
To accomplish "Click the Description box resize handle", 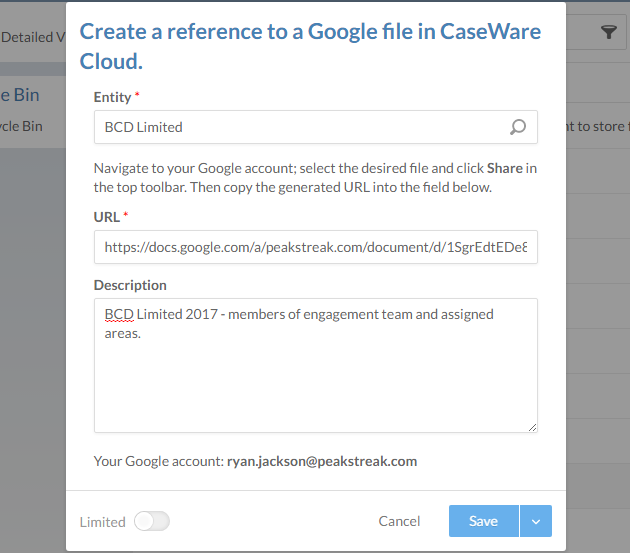I will (532, 426).
